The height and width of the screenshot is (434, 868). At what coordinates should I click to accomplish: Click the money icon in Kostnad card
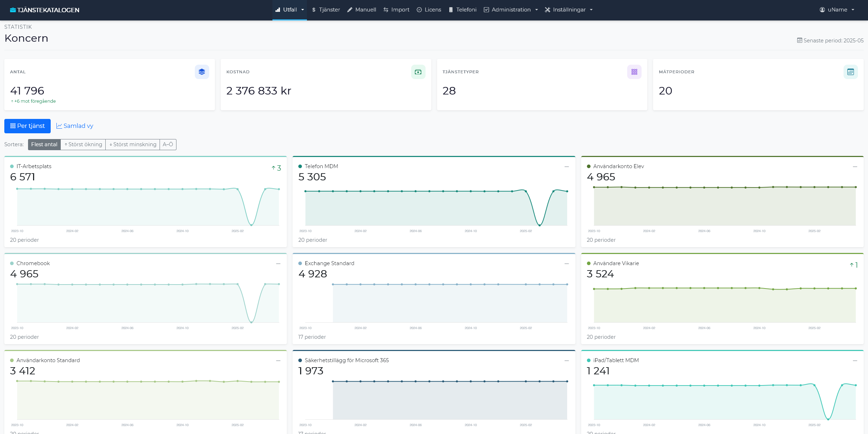click(418, 72)
